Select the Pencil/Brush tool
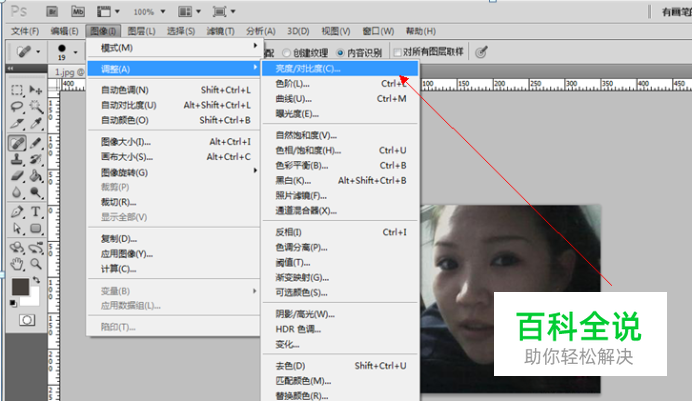 (36, 143)
